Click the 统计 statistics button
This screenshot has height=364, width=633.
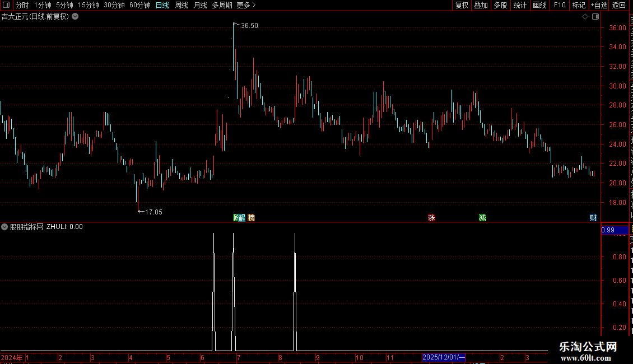519,5
